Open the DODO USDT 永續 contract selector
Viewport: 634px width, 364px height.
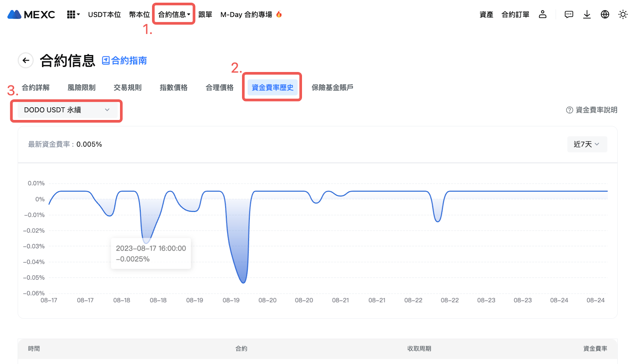[x=66, y=110]
